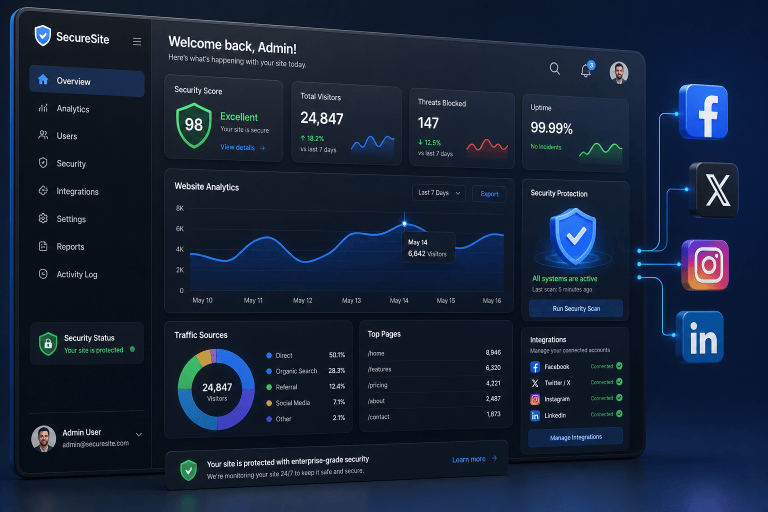Viewport: 768px width, 512px height.
Task: Select the Overview menu item
Action: [87, 81]
